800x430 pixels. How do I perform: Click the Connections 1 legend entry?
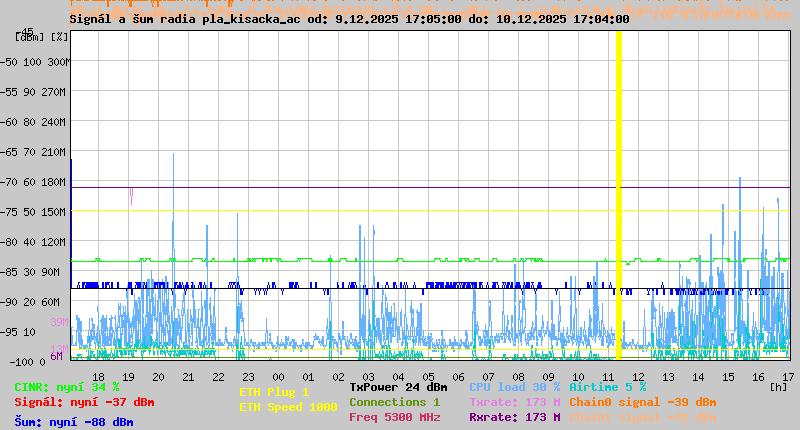tap(394, 402)
